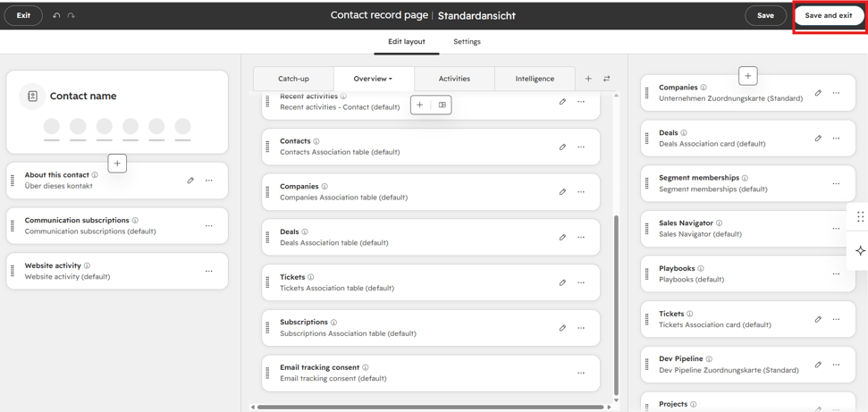
Task: Open more options for Email tracking consent
Action: click(x=581, y=374)
